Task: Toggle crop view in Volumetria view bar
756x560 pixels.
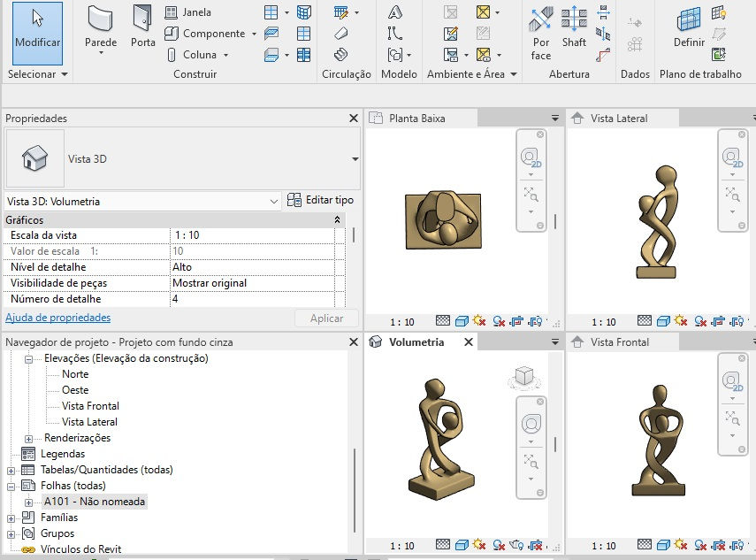Action: point(535,545)
